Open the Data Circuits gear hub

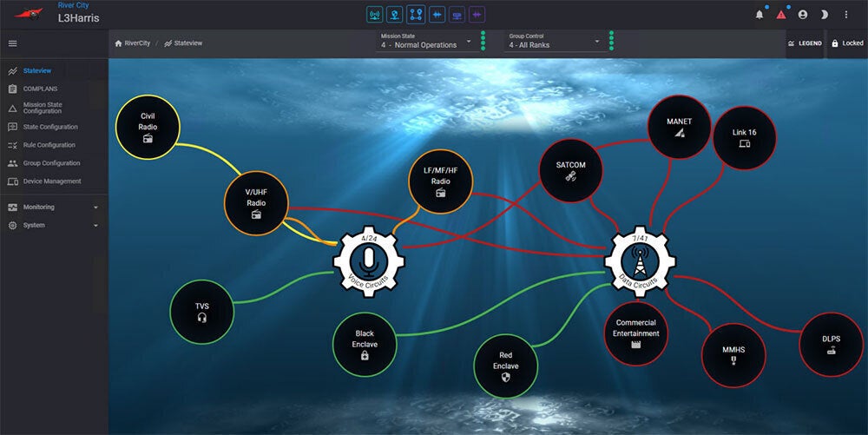tap(640, 261)
